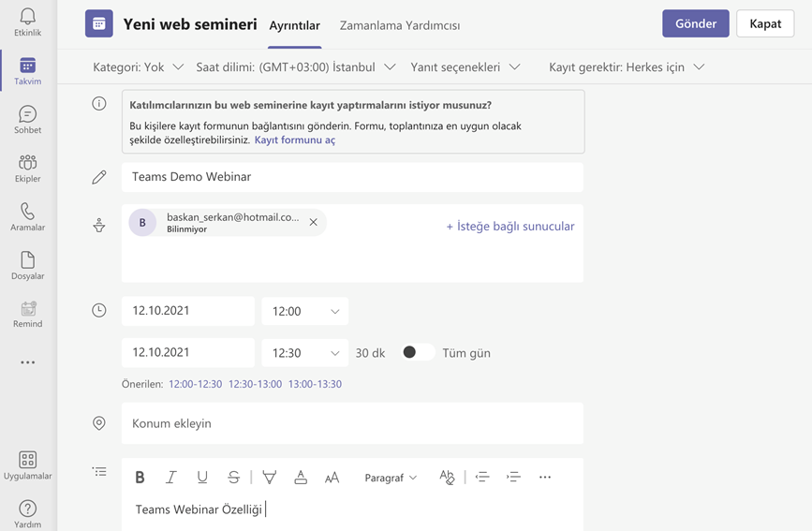Screen dimensions: 812x531
Task: Open font size options
Action: point(332,477)
